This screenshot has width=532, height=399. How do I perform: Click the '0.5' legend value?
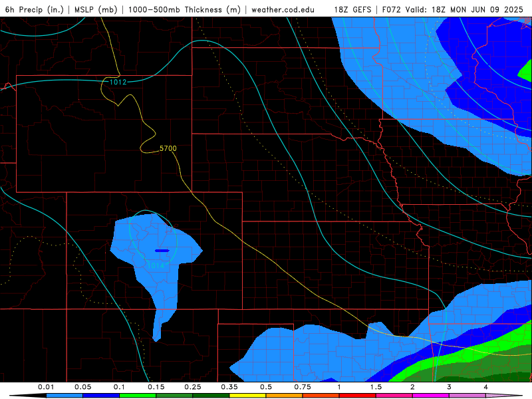266,387
